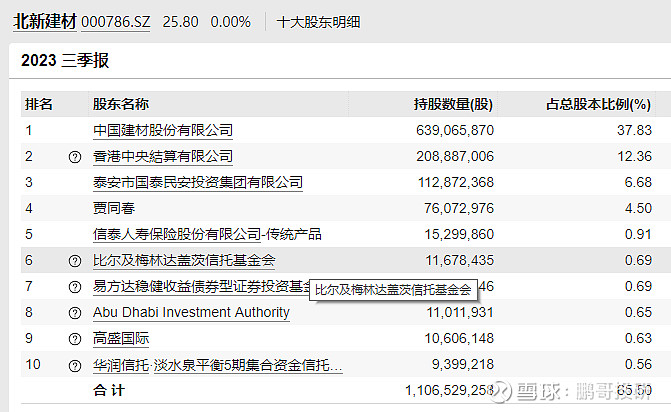Click the question mark icon beside 高盛国际
671x412 pixels.
pyautogui.click(x=74, y=339)
